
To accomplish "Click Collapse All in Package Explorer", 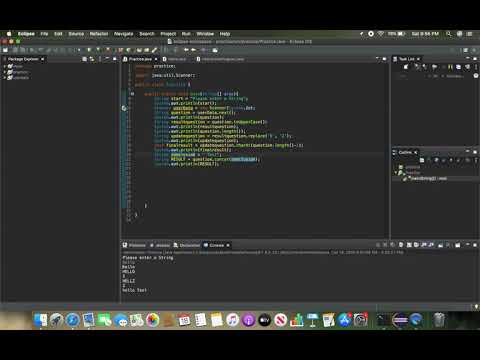I will [85, 59].
